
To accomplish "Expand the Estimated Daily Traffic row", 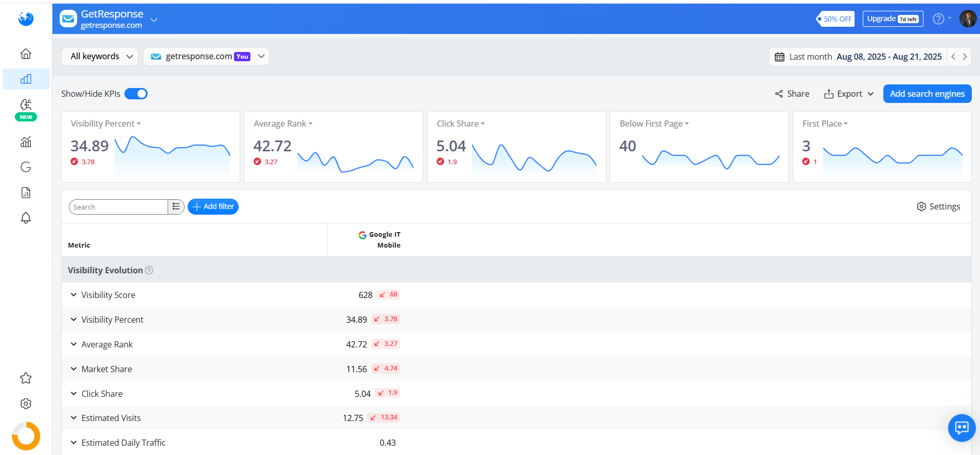I will [x=74, y=443].
